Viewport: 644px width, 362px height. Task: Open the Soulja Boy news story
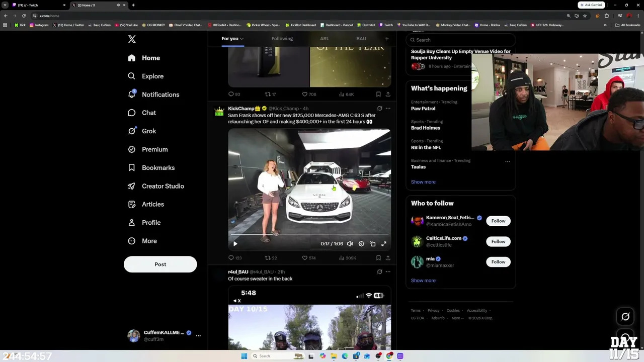(x=461, y=54)
